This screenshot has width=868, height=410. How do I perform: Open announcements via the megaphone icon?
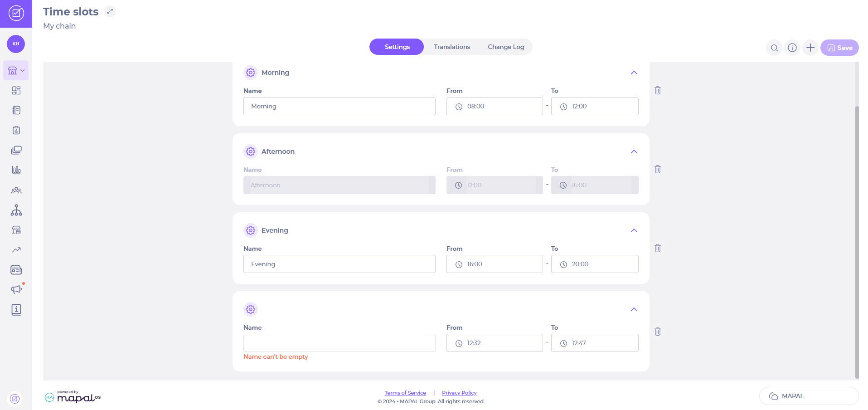pos(16,289)
